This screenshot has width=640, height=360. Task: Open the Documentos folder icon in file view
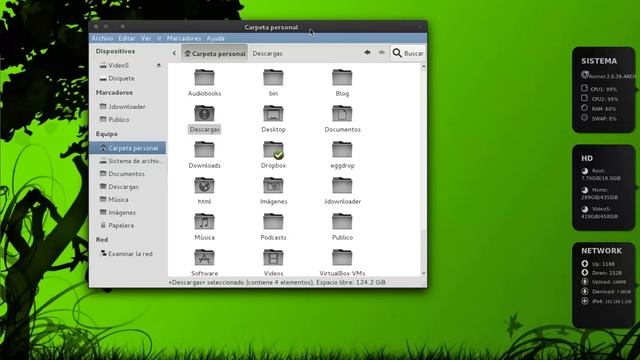pyautogui.click(x=342, y=113)
